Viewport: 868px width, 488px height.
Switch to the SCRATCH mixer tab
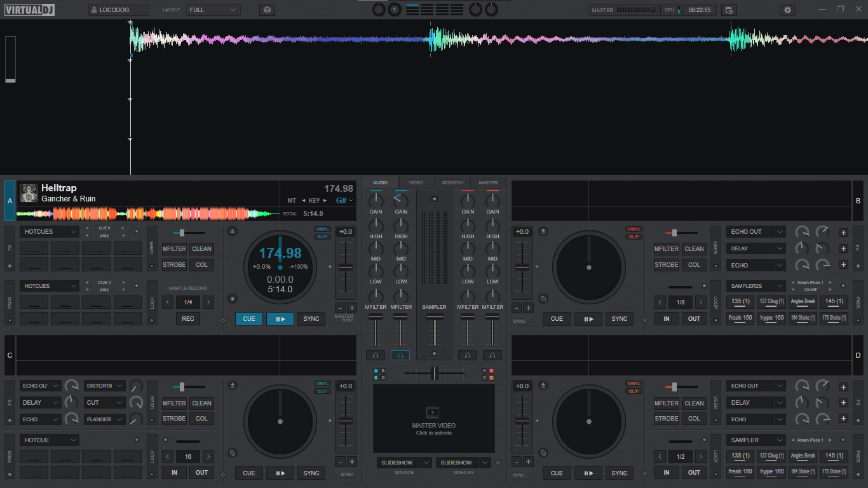(x=452, y=183)
